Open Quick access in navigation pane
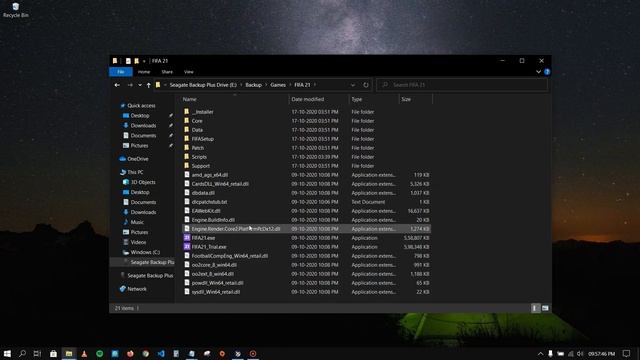Image resolution: width=640 pixels, height=360 pixels. click(141, 105)
